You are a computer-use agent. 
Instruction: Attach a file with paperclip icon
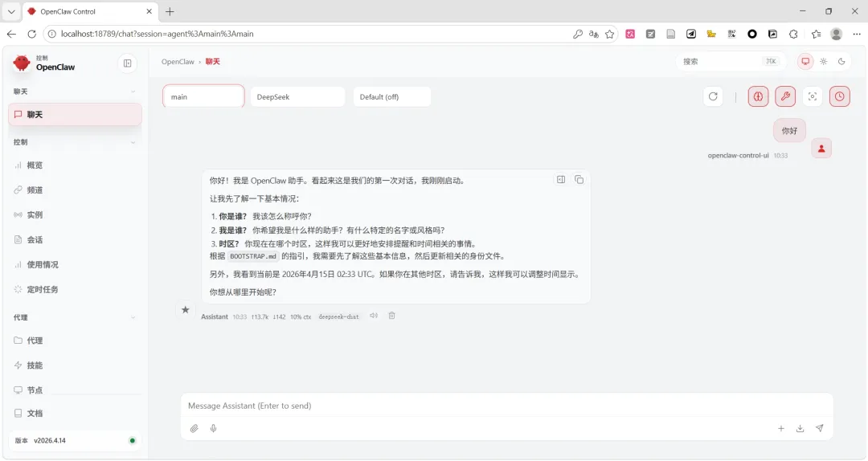[194, 428]
